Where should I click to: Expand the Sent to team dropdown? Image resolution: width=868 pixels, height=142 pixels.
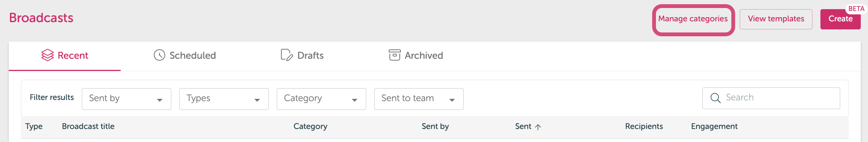[x=419, y=99]
